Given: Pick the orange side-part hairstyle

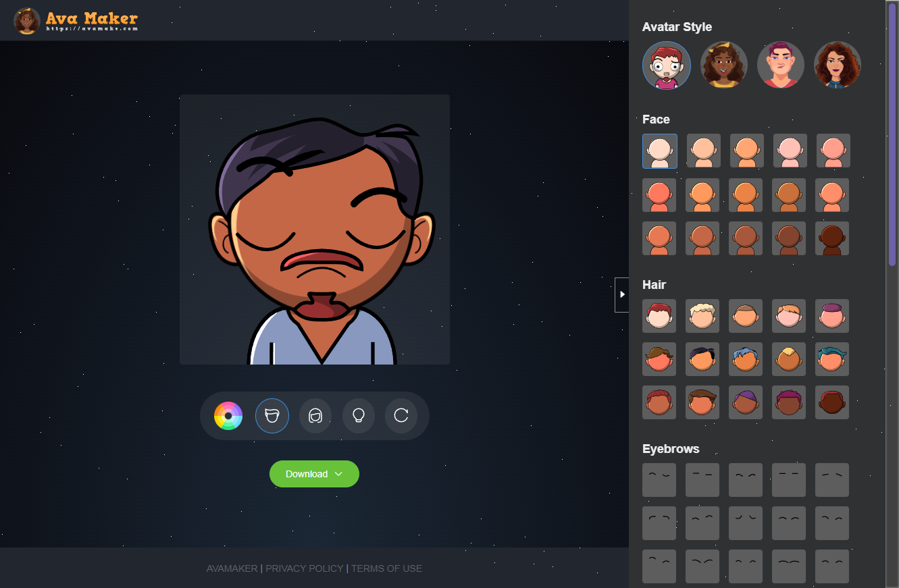Looking at the screenshot, I should click(x=789, y=316).
